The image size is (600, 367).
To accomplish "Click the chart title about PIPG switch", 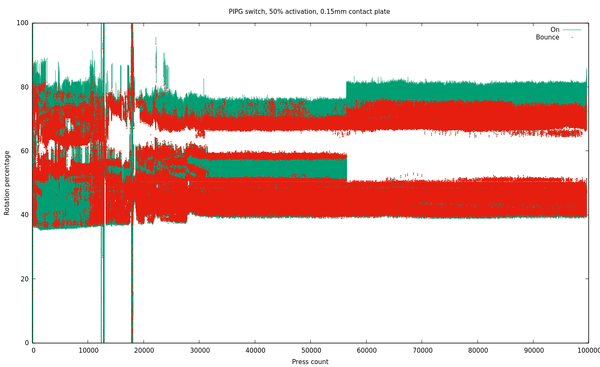I will point(309,11).
